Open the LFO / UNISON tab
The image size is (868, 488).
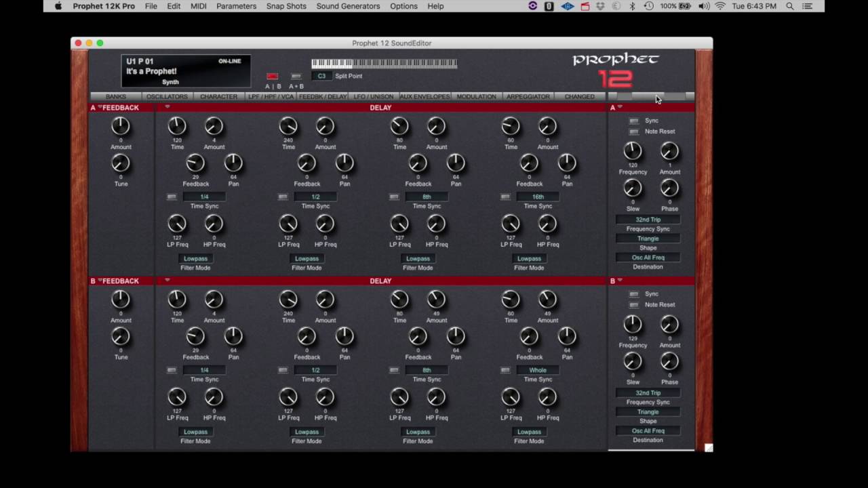tap(374, 97)
